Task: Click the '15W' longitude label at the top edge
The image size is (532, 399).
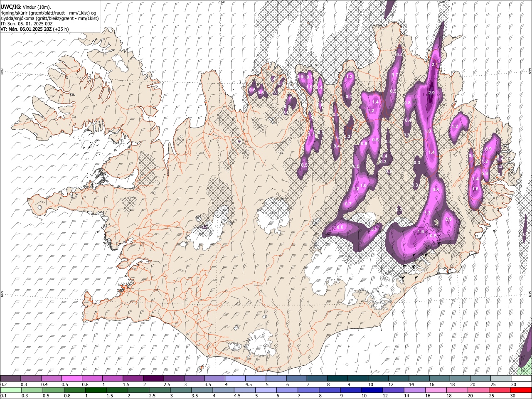Action: (441, 2)
